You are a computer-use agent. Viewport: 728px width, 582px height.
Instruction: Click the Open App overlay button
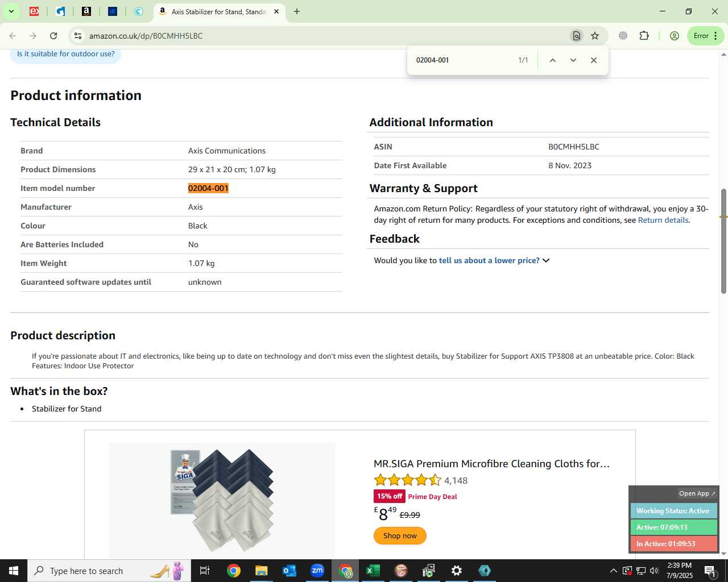tap(697, 493)
